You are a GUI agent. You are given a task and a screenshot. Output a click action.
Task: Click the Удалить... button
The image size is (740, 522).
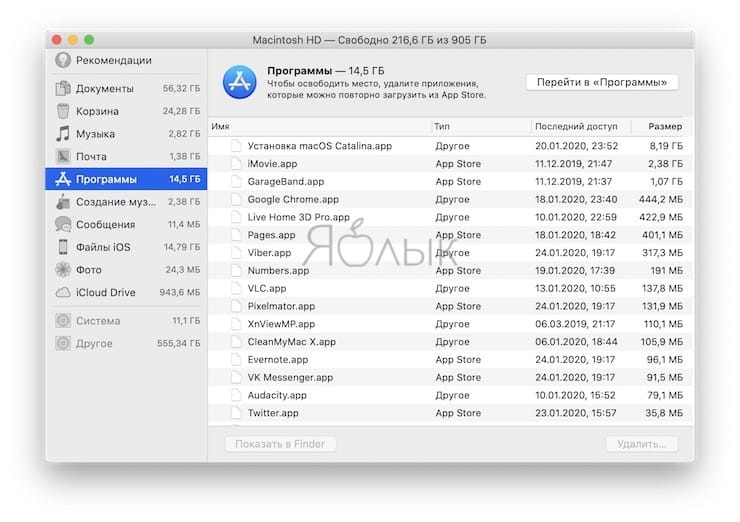tap(642, 444)
